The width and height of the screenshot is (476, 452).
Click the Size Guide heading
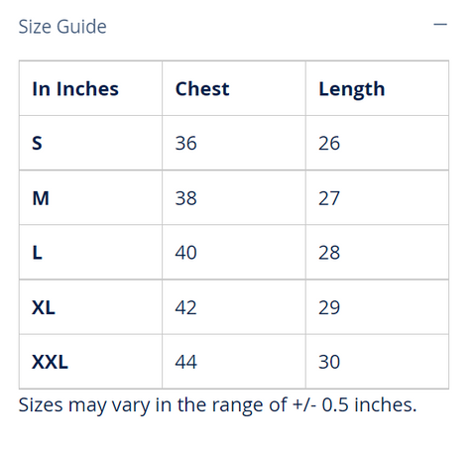pyautogui.click(x=62, y=27)
